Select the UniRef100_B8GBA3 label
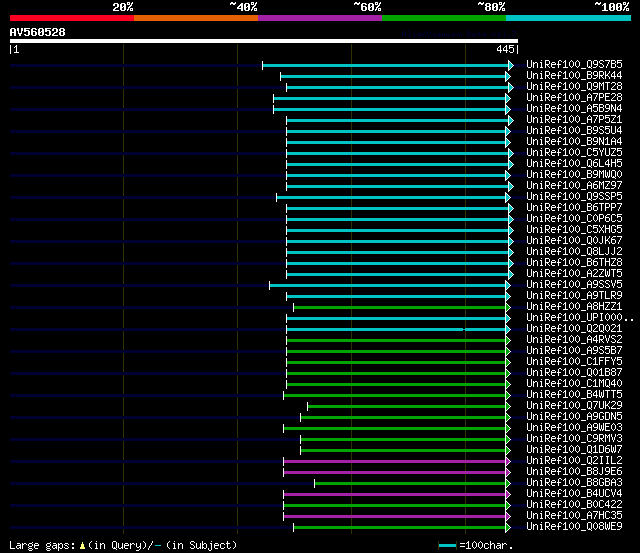 [x=574, y=483]
